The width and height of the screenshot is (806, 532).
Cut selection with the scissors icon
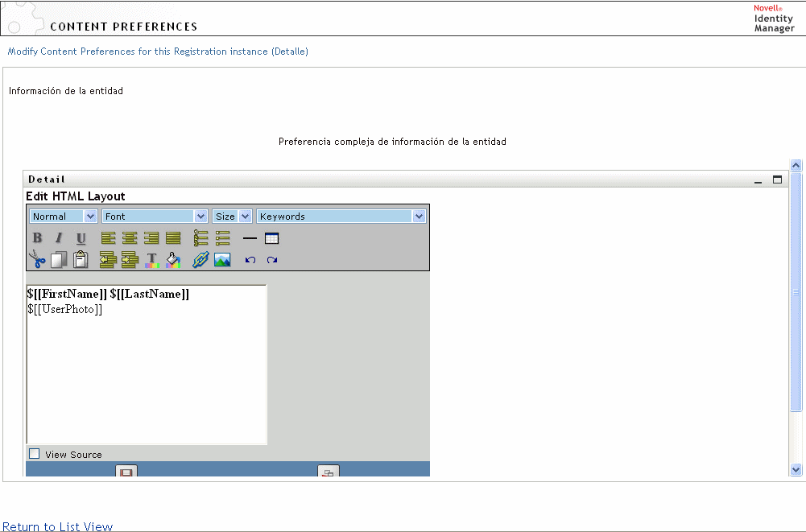tap(37, 260)
